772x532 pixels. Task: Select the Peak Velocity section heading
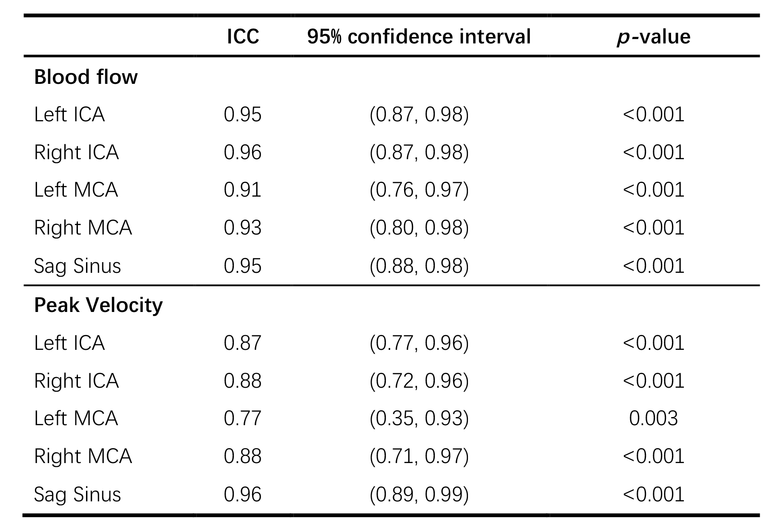[98, 305]
